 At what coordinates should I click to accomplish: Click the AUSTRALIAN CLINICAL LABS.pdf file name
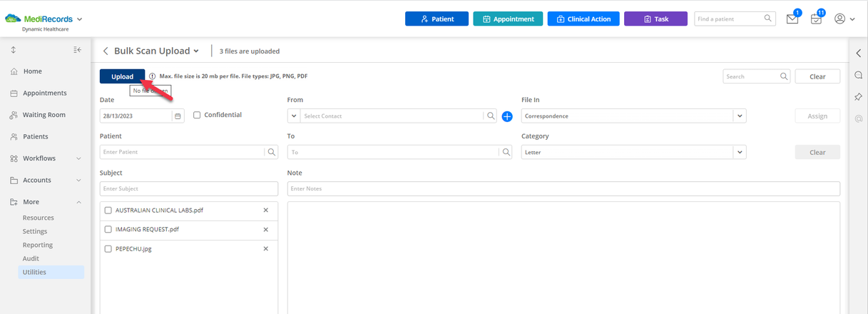[x=159, y=211]
